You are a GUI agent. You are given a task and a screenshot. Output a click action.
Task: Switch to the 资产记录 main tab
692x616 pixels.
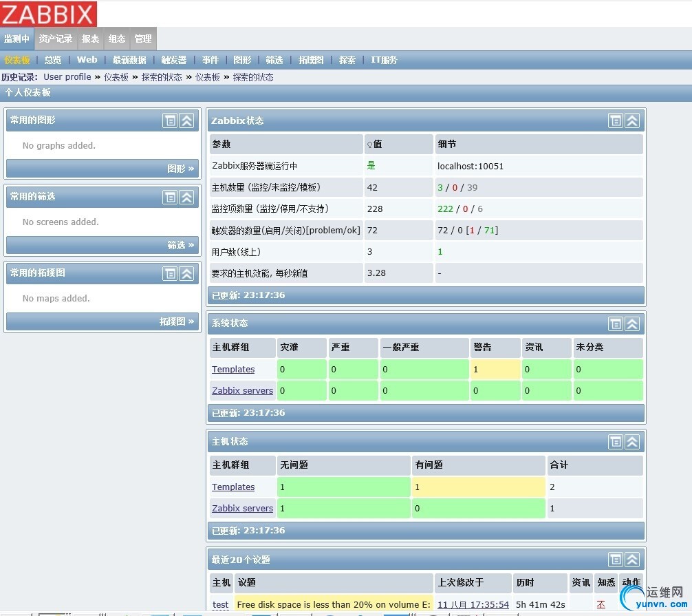point(56,39)
